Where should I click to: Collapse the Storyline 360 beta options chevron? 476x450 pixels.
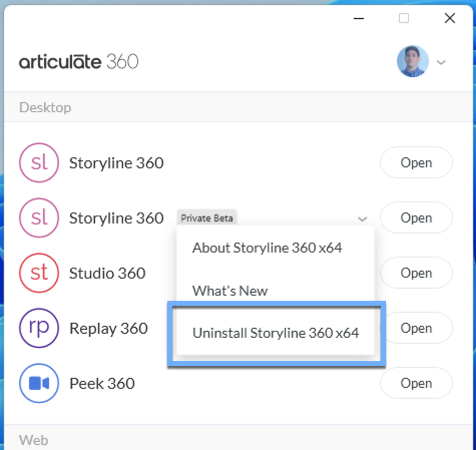pyautogui.click(x=362, y=219)
